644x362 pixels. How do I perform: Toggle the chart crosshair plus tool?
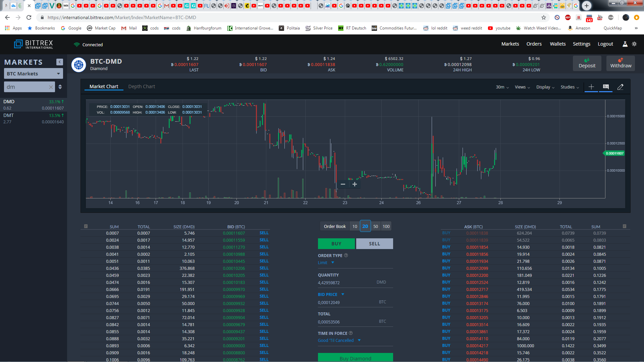coord(591,87)
